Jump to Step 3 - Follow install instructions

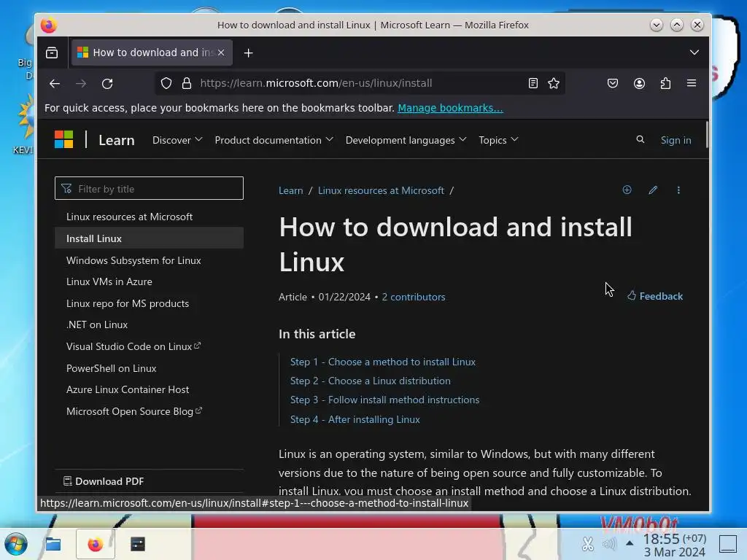[384, 400]
